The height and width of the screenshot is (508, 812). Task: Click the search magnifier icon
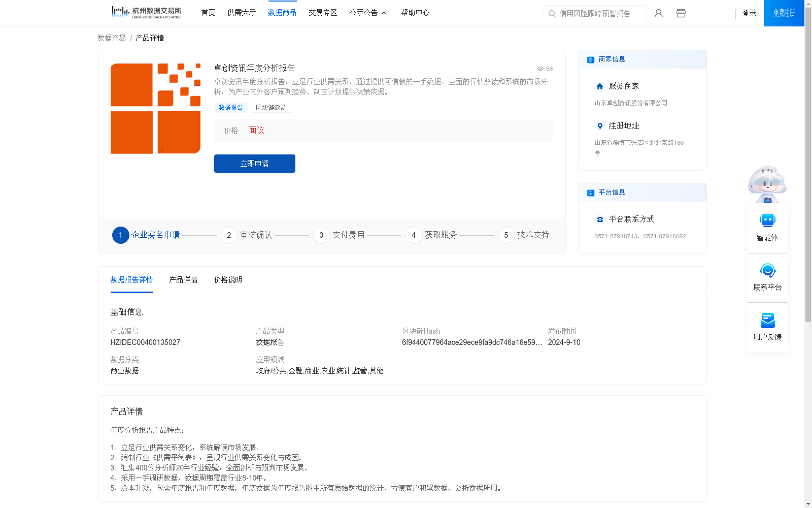pos(552,14)
